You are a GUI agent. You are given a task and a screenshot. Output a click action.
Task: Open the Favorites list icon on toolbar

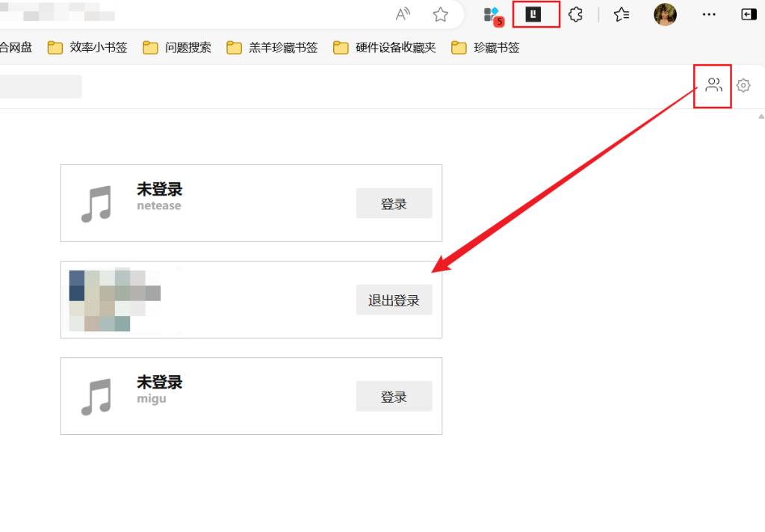point(621,14)
